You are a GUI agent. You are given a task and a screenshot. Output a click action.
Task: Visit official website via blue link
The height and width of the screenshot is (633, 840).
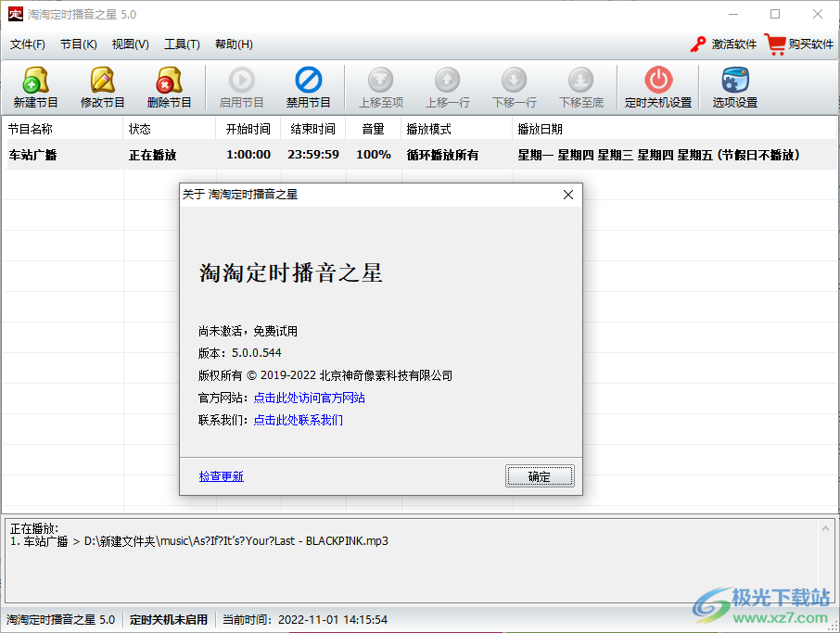pyautogui.click(x=312, y=397)
